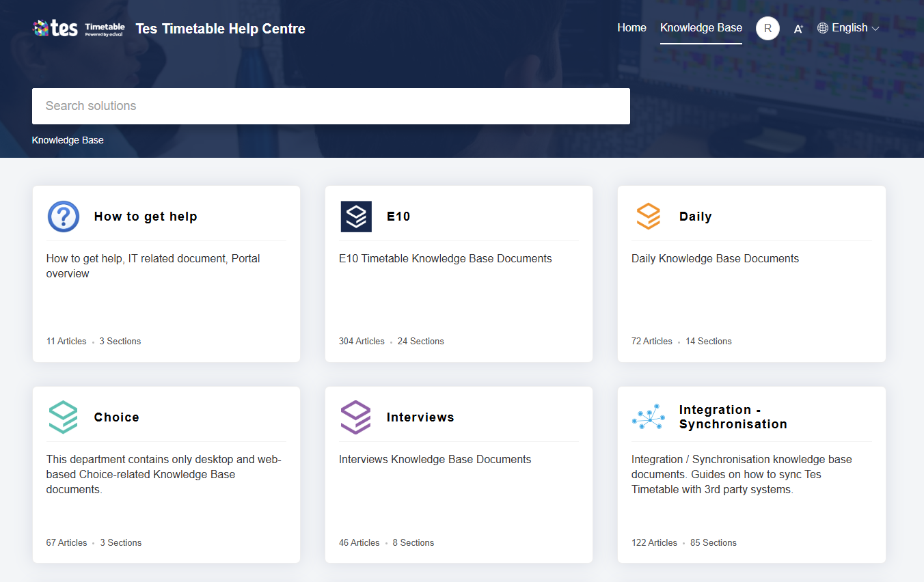This screenshot has width=924, height=582.
Task: Click 'Daily Knowledge Base Documents' description
Action: [715, 258]
